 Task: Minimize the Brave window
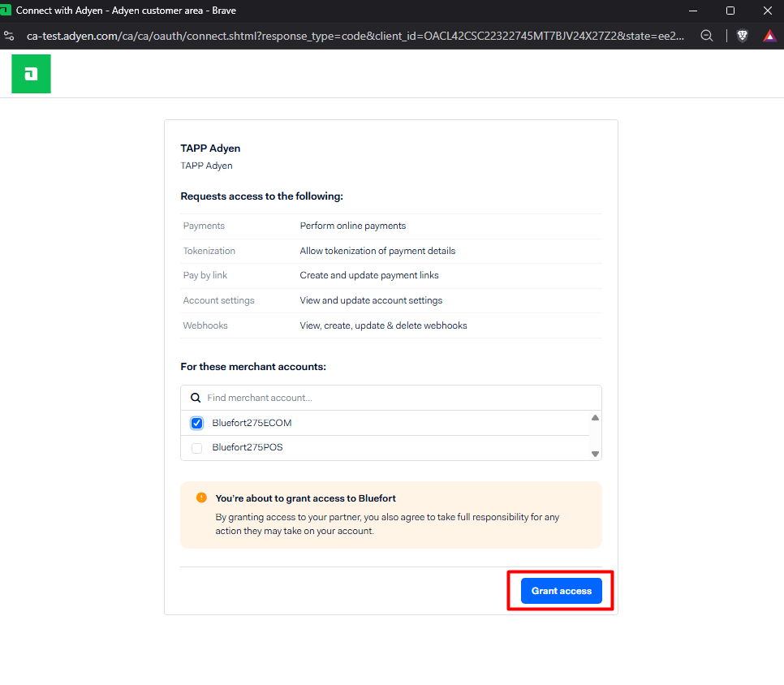point(693,11)
